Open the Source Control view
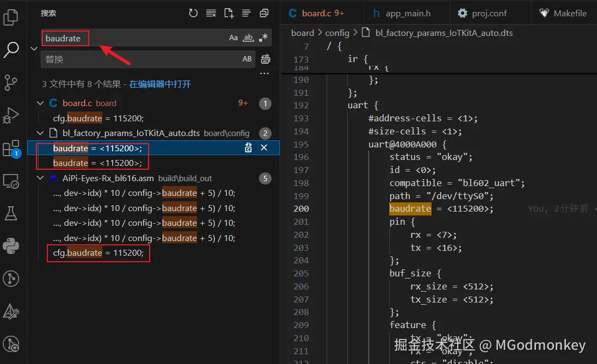This screenshot has height=364, width=597. click(11, 82)
